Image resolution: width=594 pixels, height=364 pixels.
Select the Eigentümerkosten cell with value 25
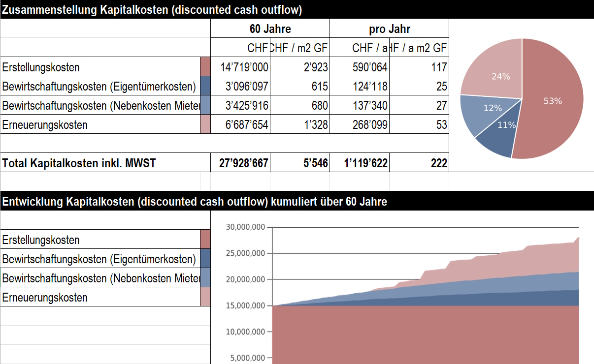coord(419,86)
